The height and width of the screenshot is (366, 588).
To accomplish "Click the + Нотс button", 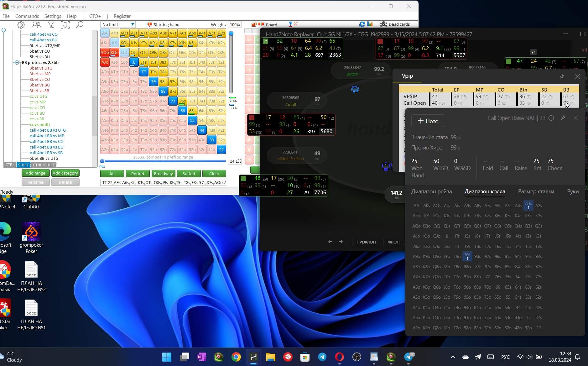I will click(x=428, y=121).
